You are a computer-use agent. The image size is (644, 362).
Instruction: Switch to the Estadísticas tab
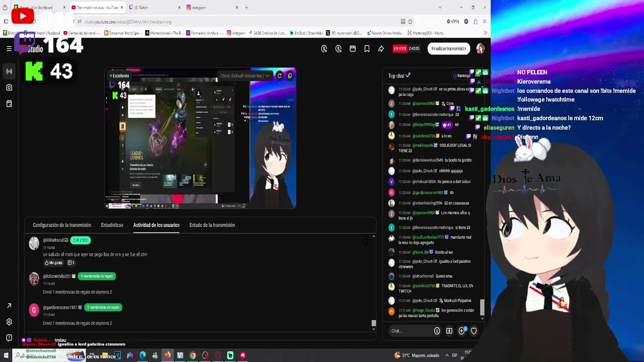click(x=112, y=225)
